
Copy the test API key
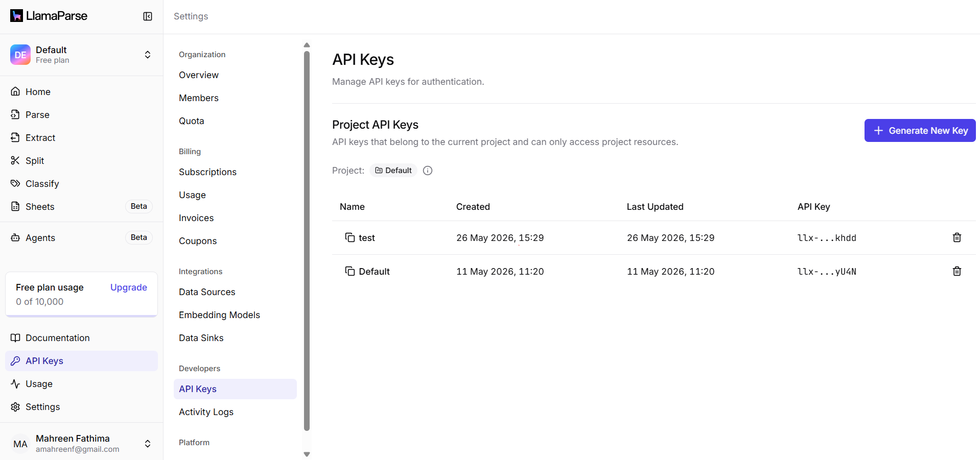point(350,237)
